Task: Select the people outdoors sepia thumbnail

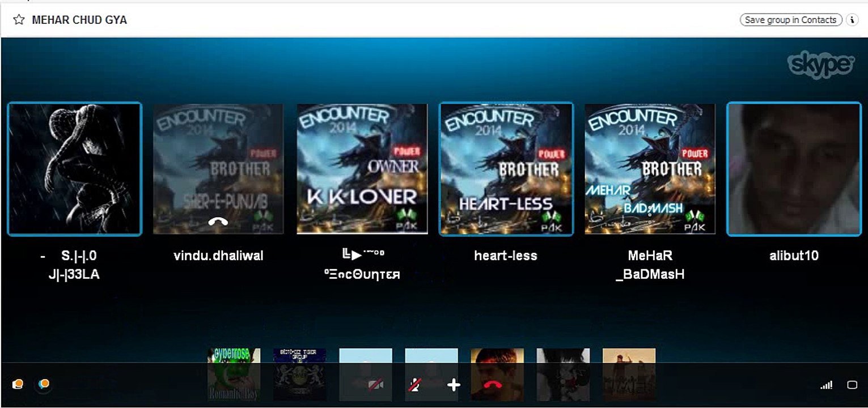Action: 629,375
